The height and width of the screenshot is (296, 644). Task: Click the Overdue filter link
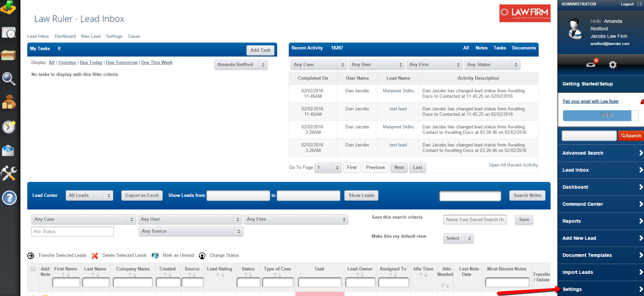[x=67, y=63]
